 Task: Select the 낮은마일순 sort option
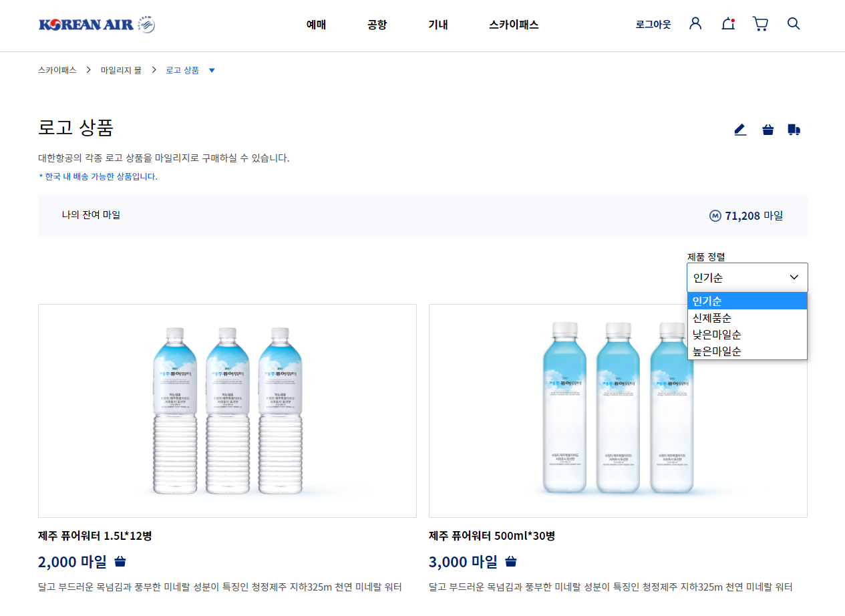pos(747,334)
